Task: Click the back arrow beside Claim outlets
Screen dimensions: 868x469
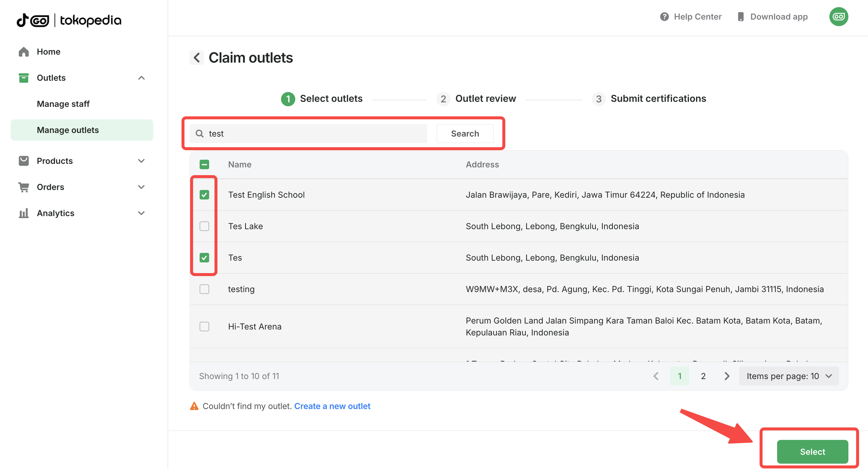Action: pyautogui.click(x=196, y=58)
